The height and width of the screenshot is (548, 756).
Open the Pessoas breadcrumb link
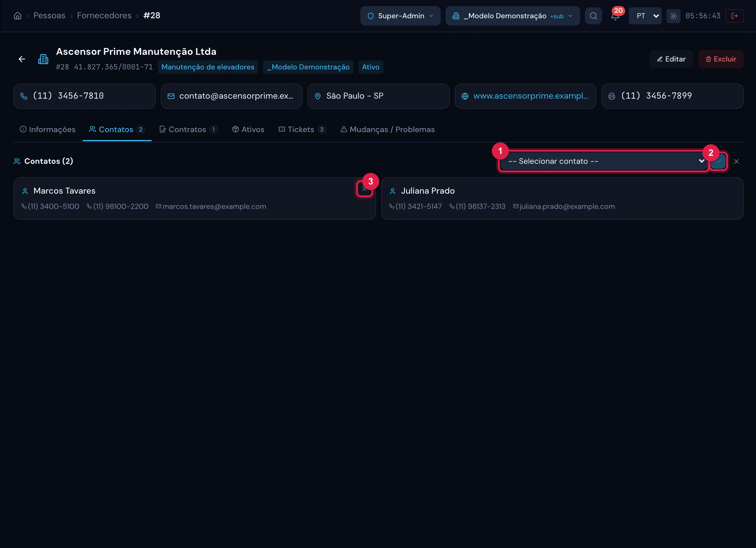pyautogui.click(x=49, y=16)
